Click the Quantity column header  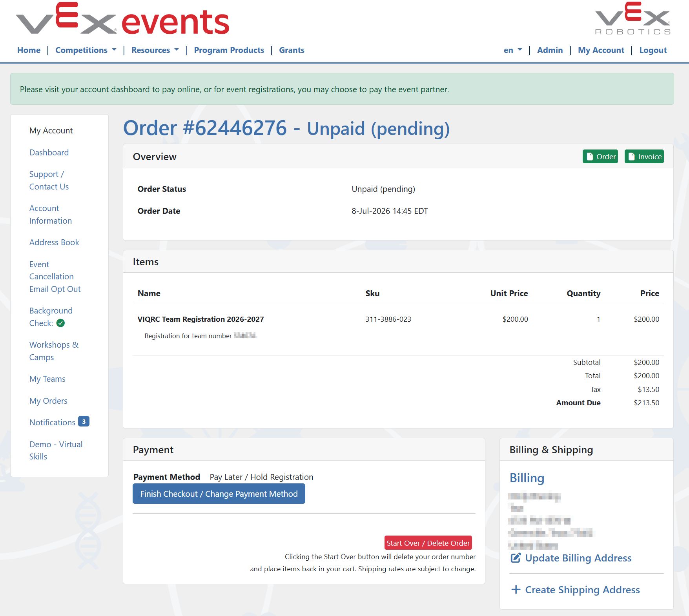[x=583, y=293]
